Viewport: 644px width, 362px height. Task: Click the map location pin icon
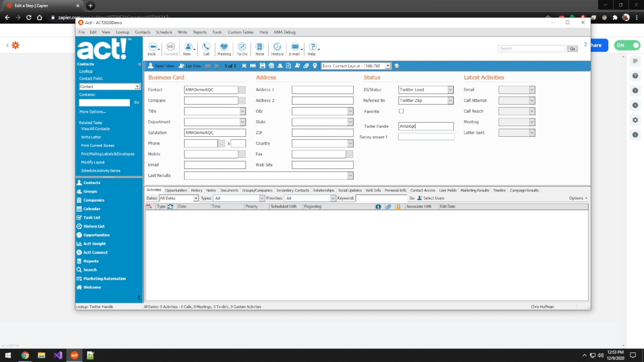315,66
